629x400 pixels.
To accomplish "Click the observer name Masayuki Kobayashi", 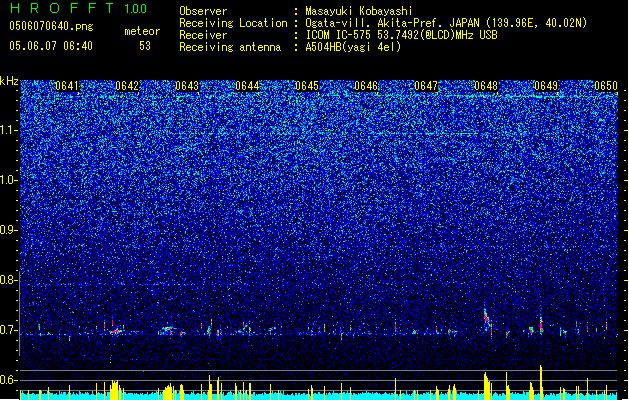I will [x=358, y=11].
